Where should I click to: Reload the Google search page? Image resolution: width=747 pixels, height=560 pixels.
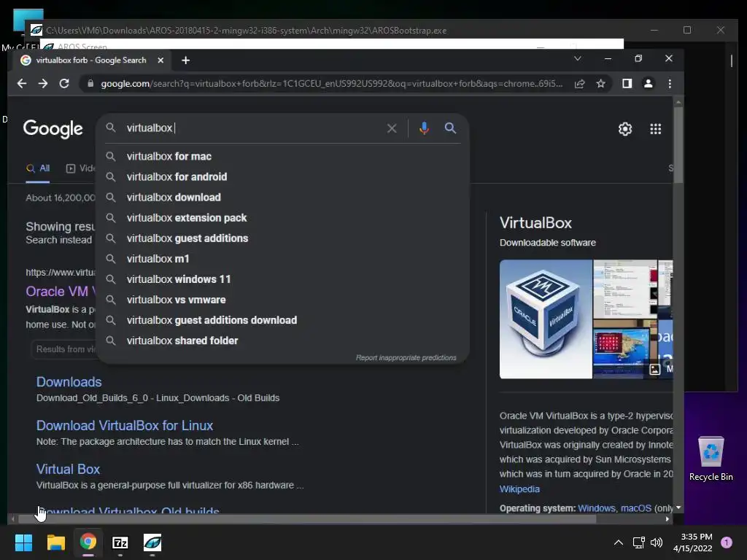pyautogui.click(x=64, y=84)
